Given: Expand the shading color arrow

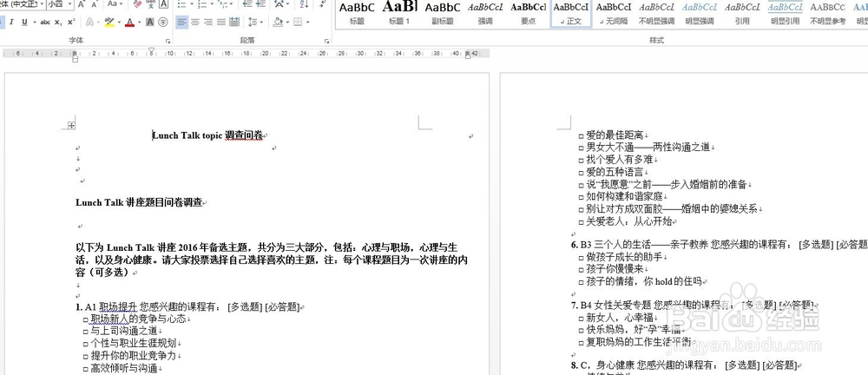Looking at the screenshot, I should click(287, 23).
